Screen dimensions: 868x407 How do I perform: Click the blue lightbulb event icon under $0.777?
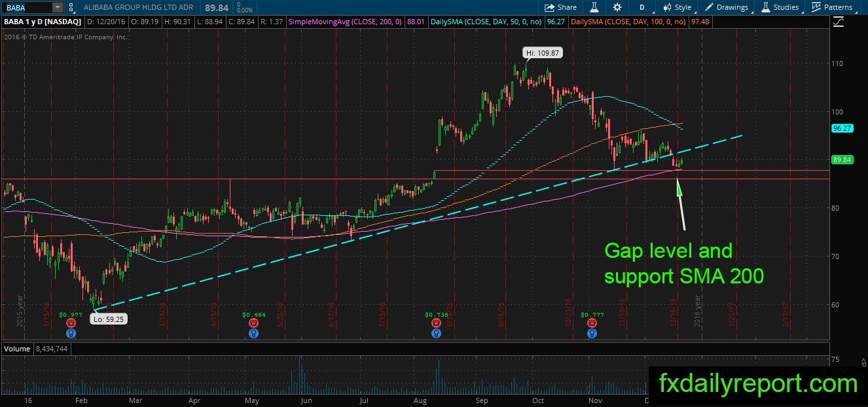coord(592,333)
